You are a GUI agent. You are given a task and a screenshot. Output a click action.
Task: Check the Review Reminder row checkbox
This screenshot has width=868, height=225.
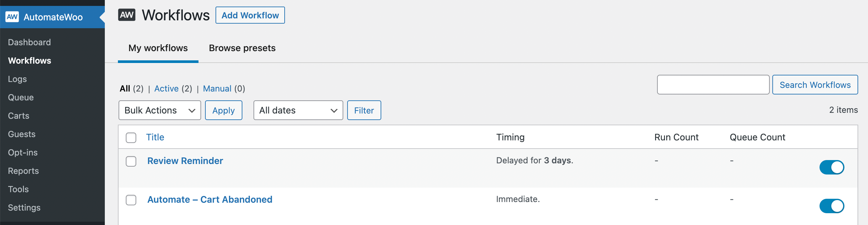pos(131,161)
